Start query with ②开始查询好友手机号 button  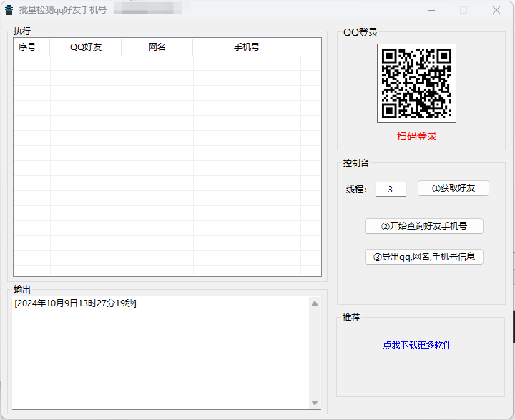coord(423,226)
